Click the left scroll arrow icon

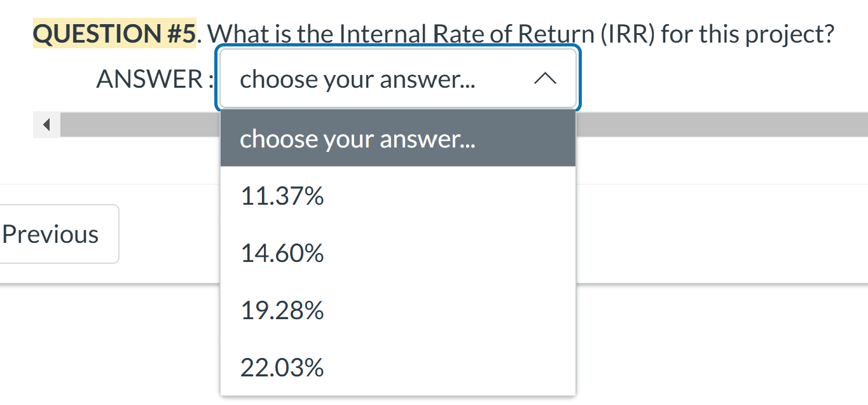[x=46, y=125]
